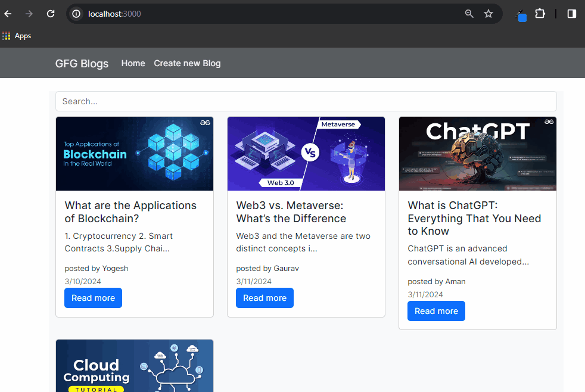Viewport: 585px width, 392px height.
Task: Focus the Search... input field
Action: click(306, 101)
